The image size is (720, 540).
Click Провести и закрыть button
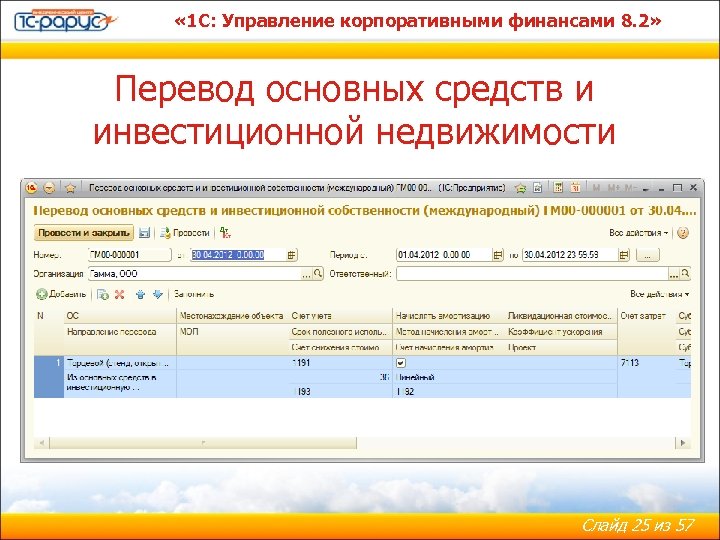pos(84,233)
